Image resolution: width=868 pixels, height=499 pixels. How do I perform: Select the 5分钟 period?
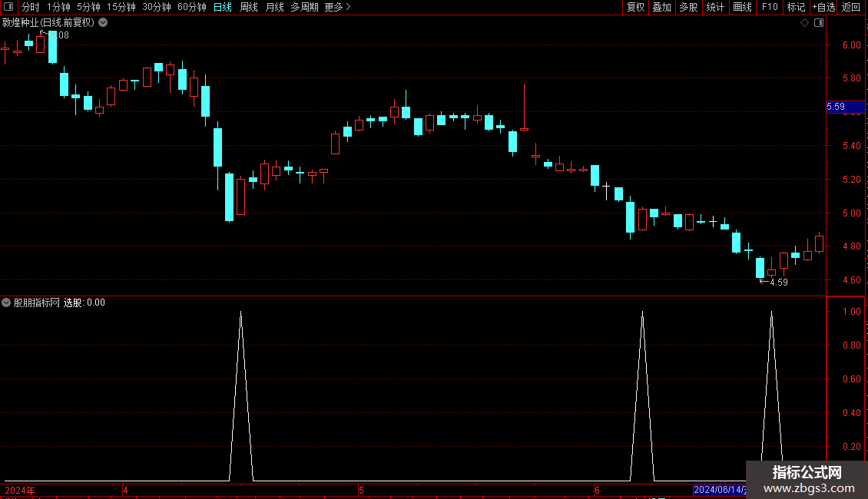(x=88, y=7)
